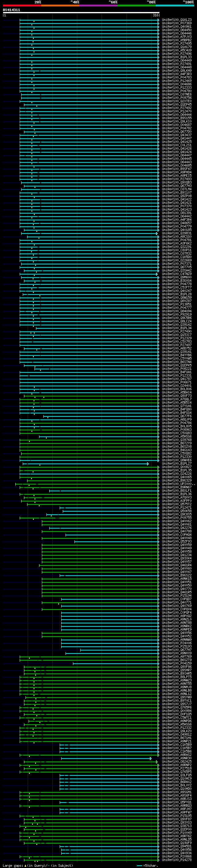Select hit label UniRef100_P12471
Image resolution: width=197 pixels, height=868 pixels.
click(177, 508)
